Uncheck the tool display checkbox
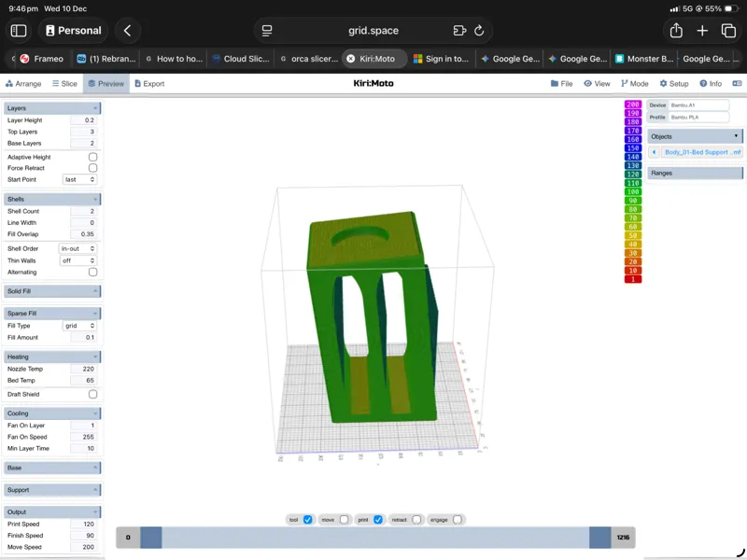 [308, 520]
